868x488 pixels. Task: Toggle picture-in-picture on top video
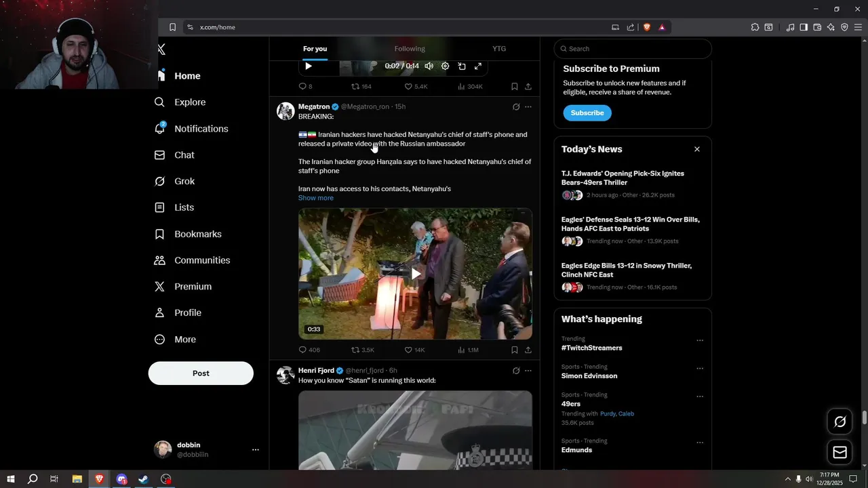pyautogui.click(x=462, y=66)
